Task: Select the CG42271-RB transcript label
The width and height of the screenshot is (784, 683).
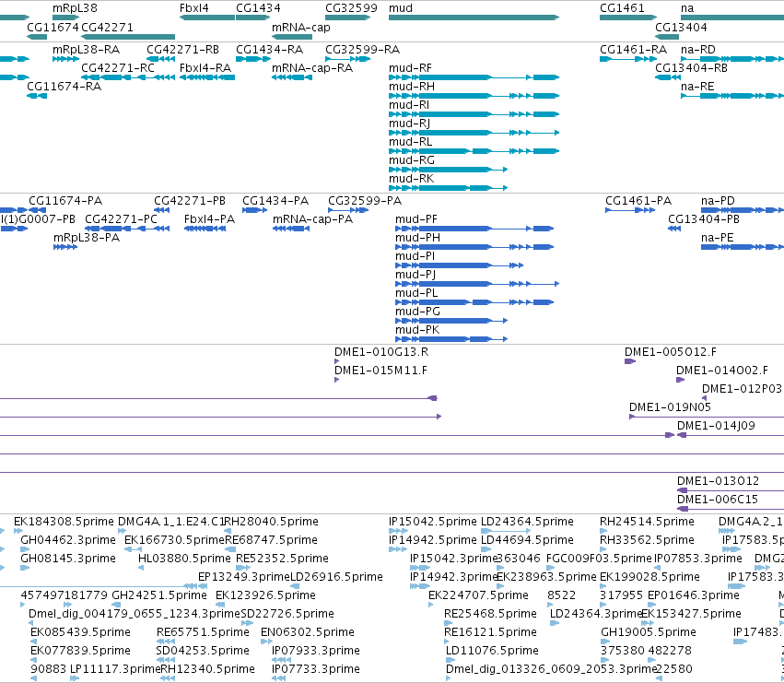Action: [182, 50]
